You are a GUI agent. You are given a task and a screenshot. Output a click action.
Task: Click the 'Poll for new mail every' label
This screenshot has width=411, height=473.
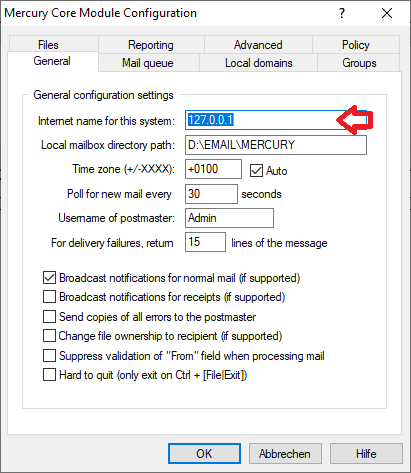pyautogui.click(x=119, y=194)
